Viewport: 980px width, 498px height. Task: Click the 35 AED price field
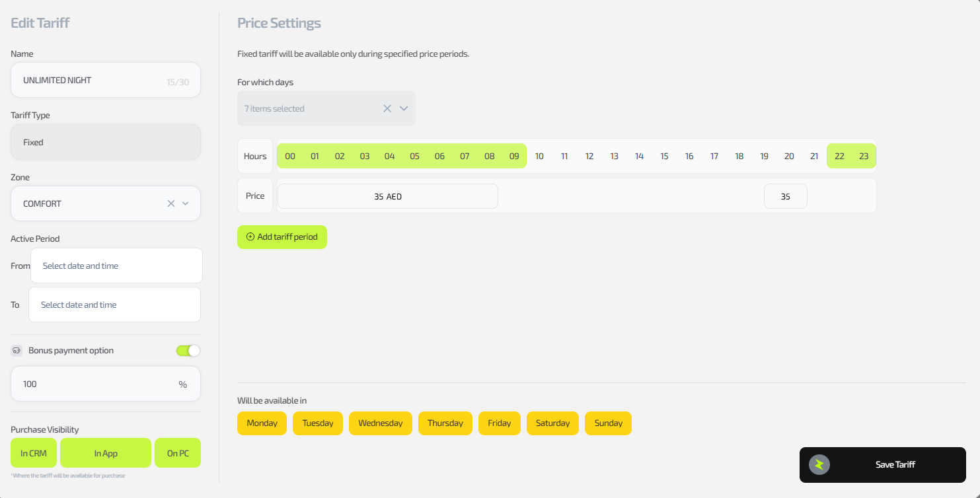[387, 196]
